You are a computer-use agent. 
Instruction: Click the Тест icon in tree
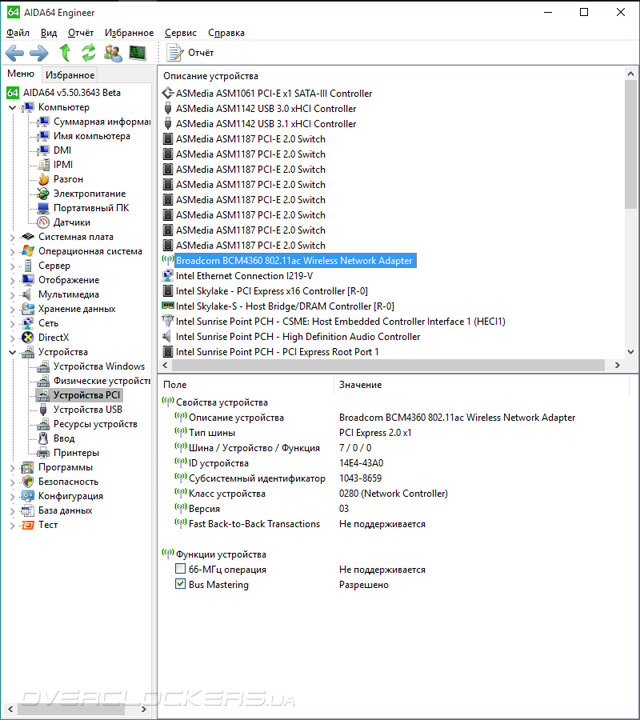pyautogui.click(x=28, y=525)
